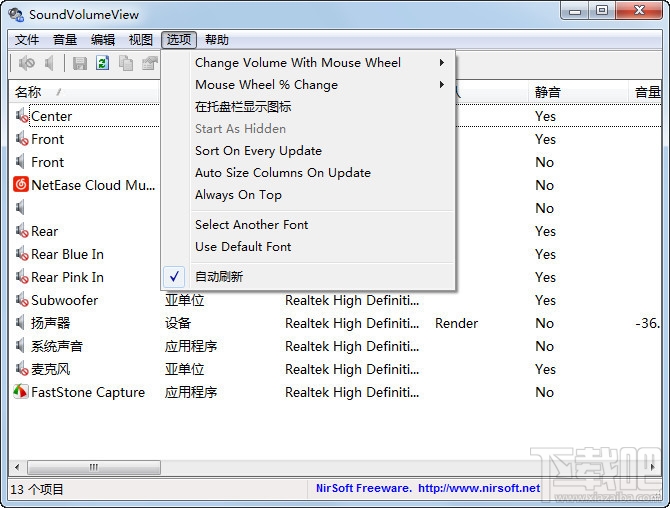Viewport: 670px width, 508px height.
Task: Click the muted speaker icon beside Rear
Action: (x=22, y=231)
